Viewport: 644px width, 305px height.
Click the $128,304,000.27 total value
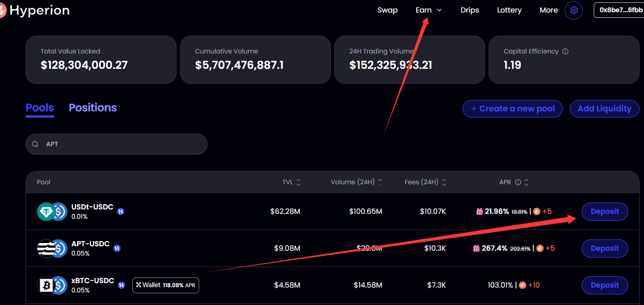84,65
